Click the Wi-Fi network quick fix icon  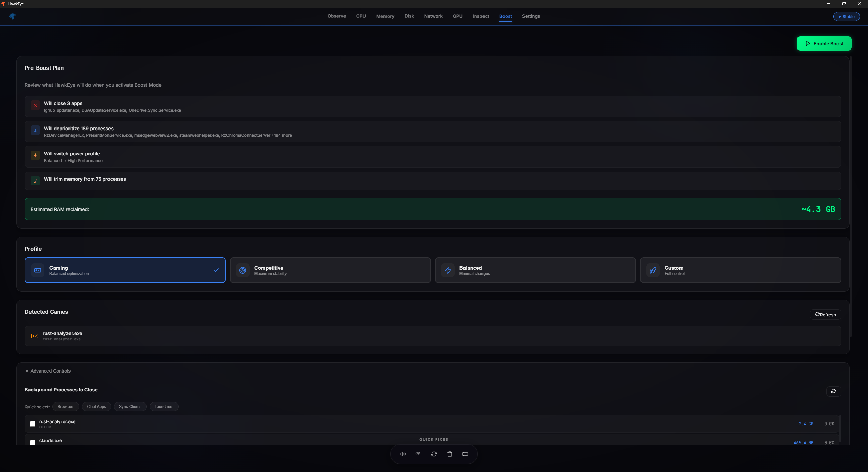(x=418, y=454)
